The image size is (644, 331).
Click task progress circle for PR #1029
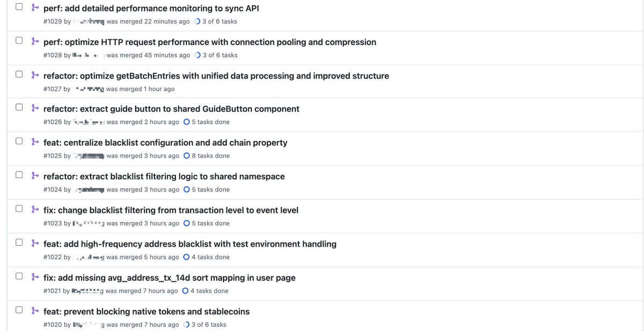tap(197, 21)
